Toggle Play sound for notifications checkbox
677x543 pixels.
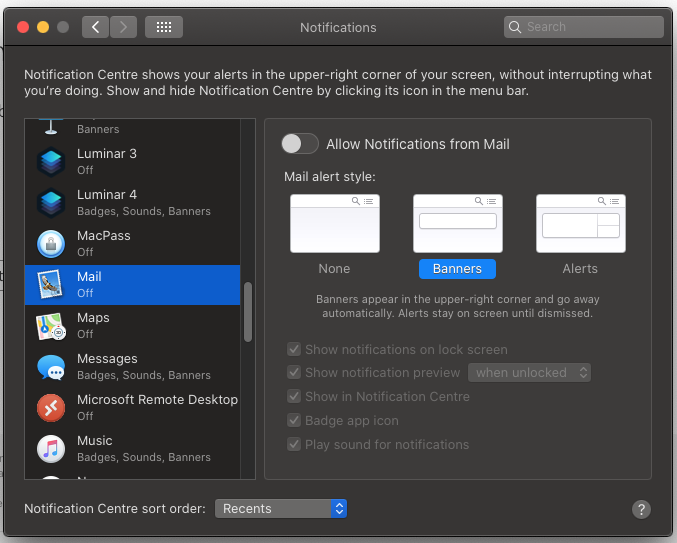click(294, 444)
